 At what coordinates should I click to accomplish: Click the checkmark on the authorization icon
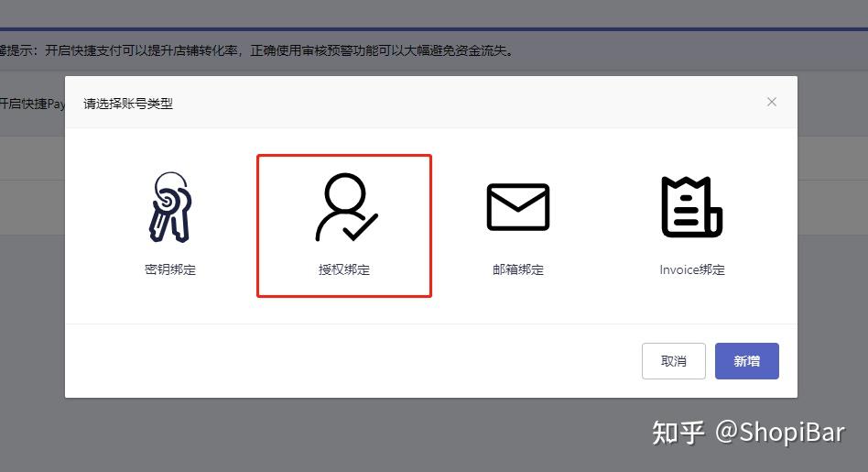[360, 226]
